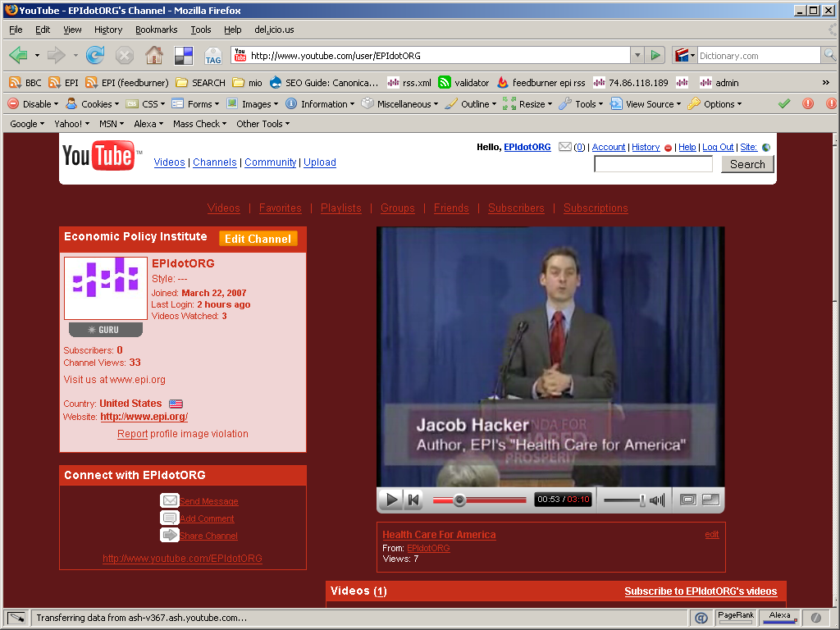
Task: Open the Disable toolbar dropdown
Action: [33, 104]
